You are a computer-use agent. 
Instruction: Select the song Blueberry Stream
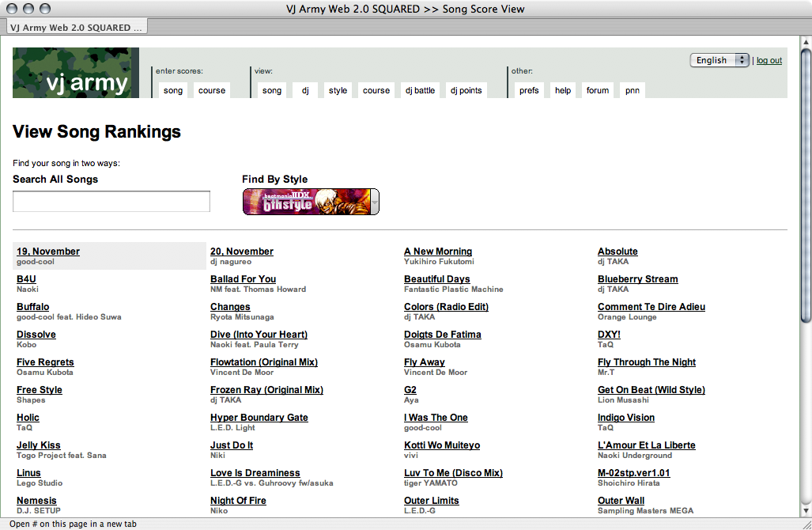[x=637, y=279]
